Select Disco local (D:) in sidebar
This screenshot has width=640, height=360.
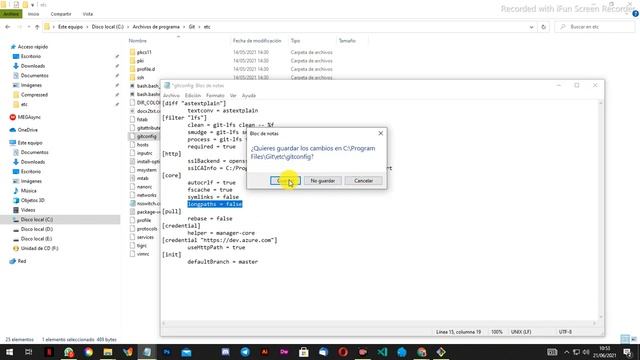pyautogui.click(x=37, y=229)
